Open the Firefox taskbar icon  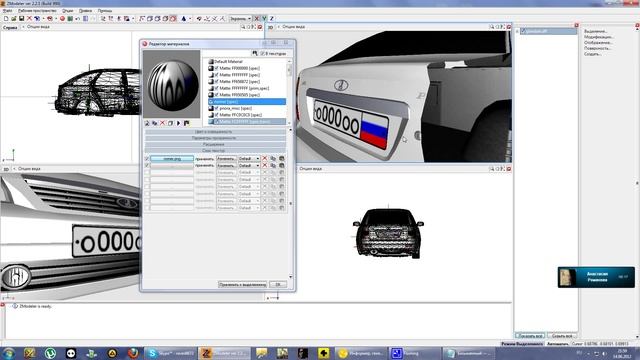pyautogui.click(x=133, y=353)
